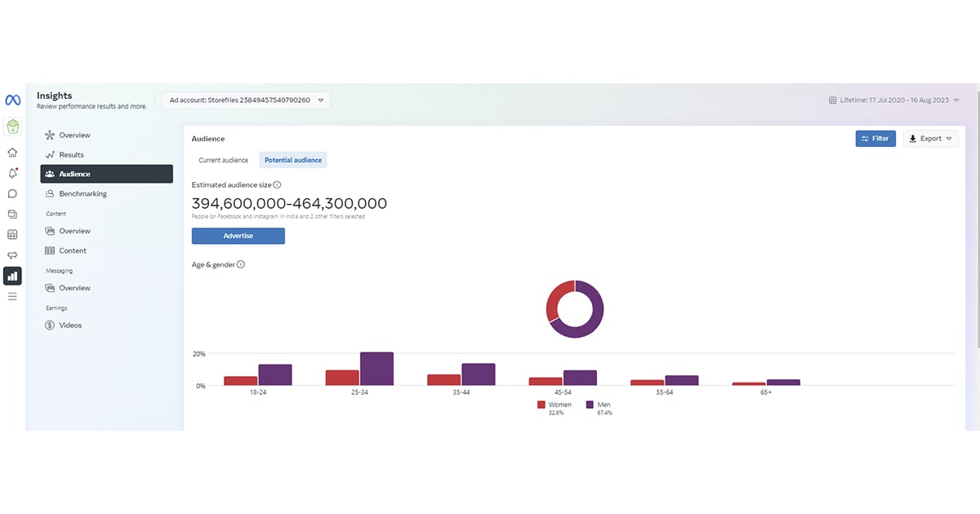980x514 pixels.
Task: Switch to the Current audience tab
Action: [x=223, y=160]
